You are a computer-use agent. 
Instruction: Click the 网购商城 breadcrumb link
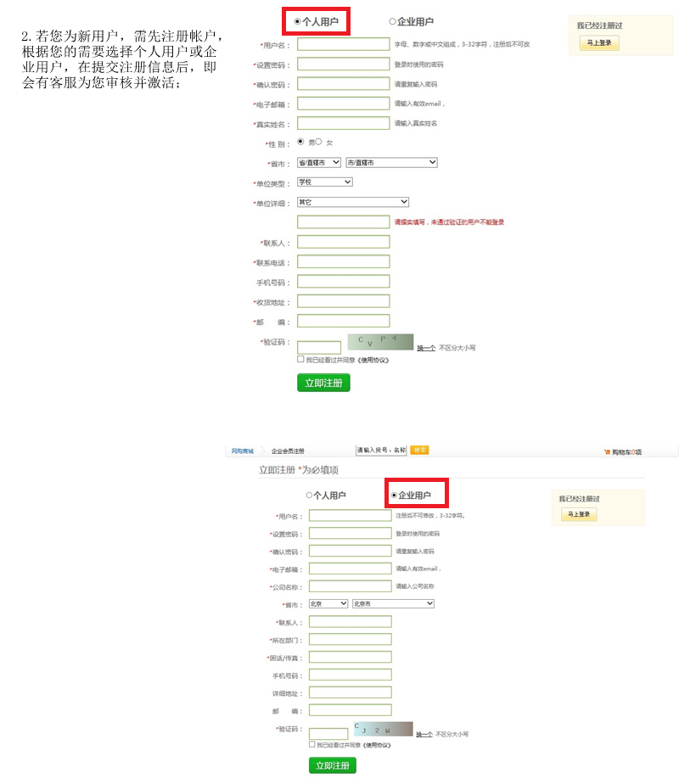[x=243, y=451]
